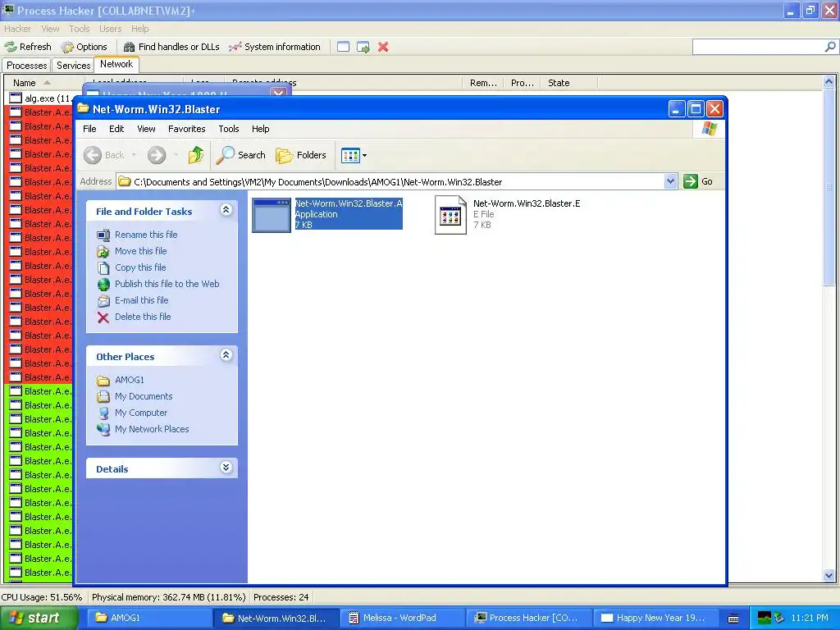Click Process Hacker scroll up arrow

click(x=829, y=82)
